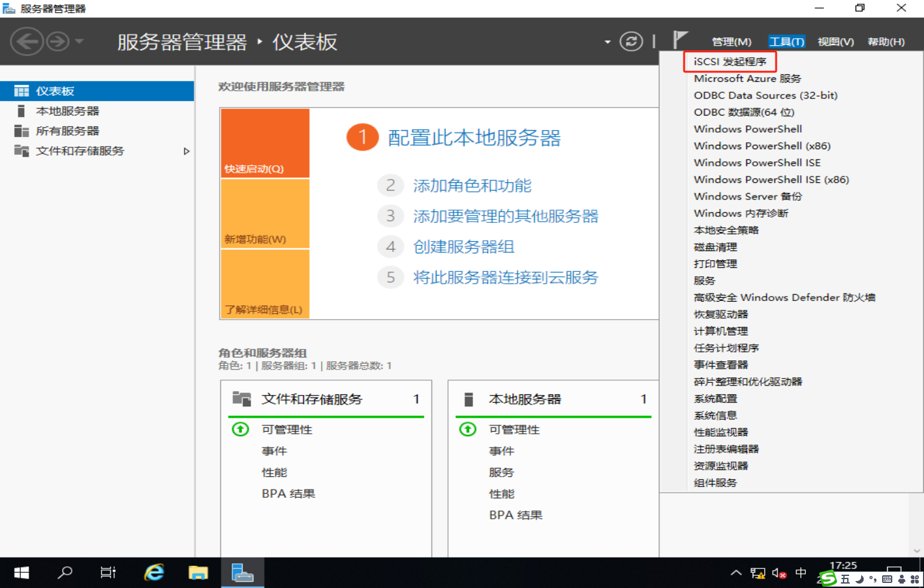Open the navigation history dropdown arrow
This screenshot has width=924, height=588.
pyautogui.click(x=79, y=42)
